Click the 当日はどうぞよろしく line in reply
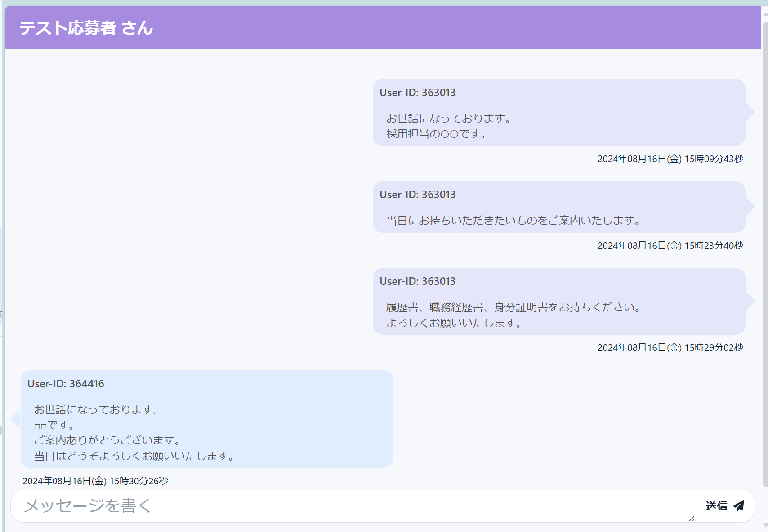 (134, 456)
